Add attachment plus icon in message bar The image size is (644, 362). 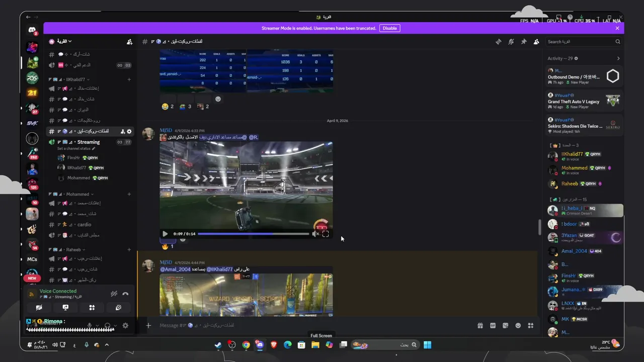click(x=148, y=325)
